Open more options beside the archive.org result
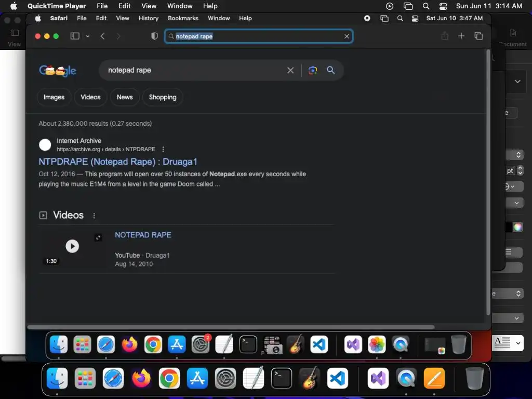The width and height of the screenshot is (532, 399). click(163, 149)
